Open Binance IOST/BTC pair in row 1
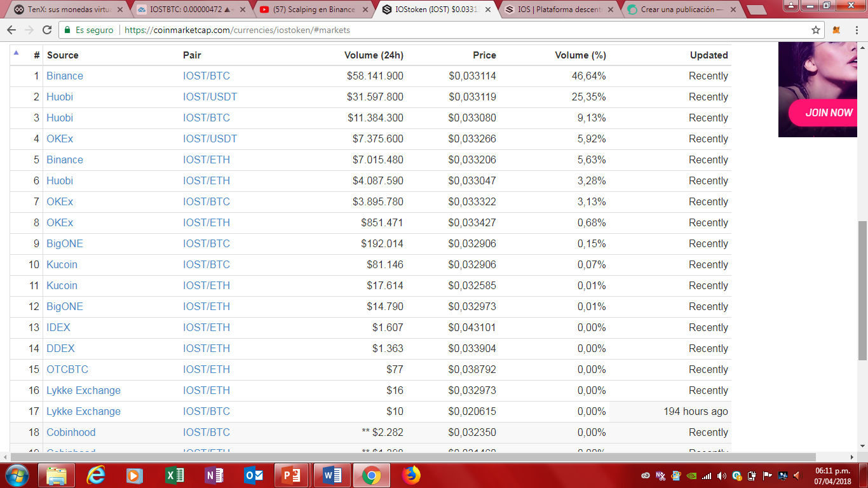The width and height of the screenshot is (868, 488). [x=207, y=76]
